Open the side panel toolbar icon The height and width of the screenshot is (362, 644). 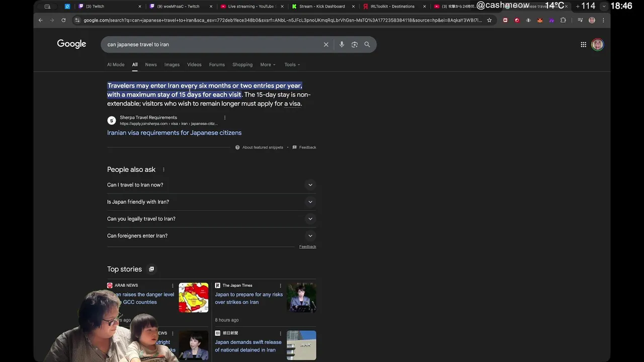click(580, 20)
